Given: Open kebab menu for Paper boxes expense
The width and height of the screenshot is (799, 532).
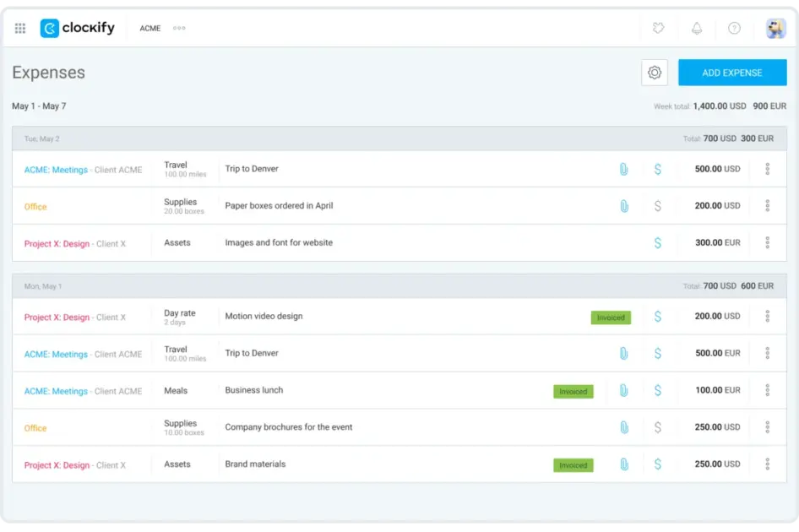Looking at the screenshot, I should point(767,206).
